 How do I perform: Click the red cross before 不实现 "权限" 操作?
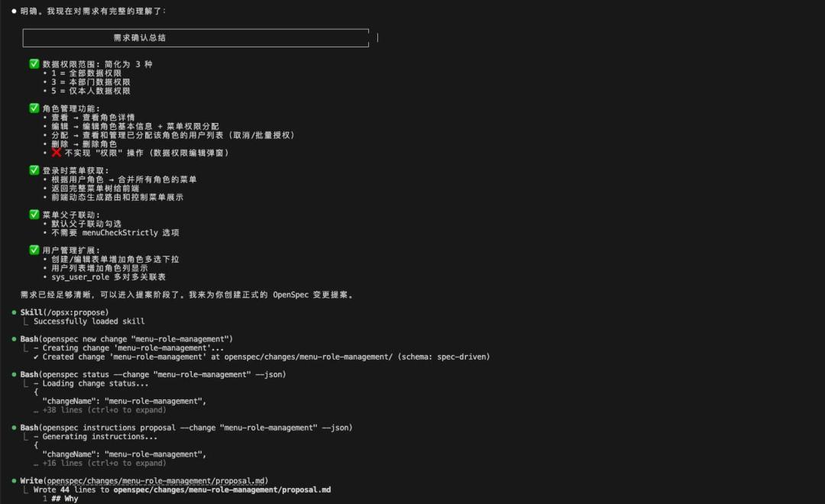(x=57, y=153)
